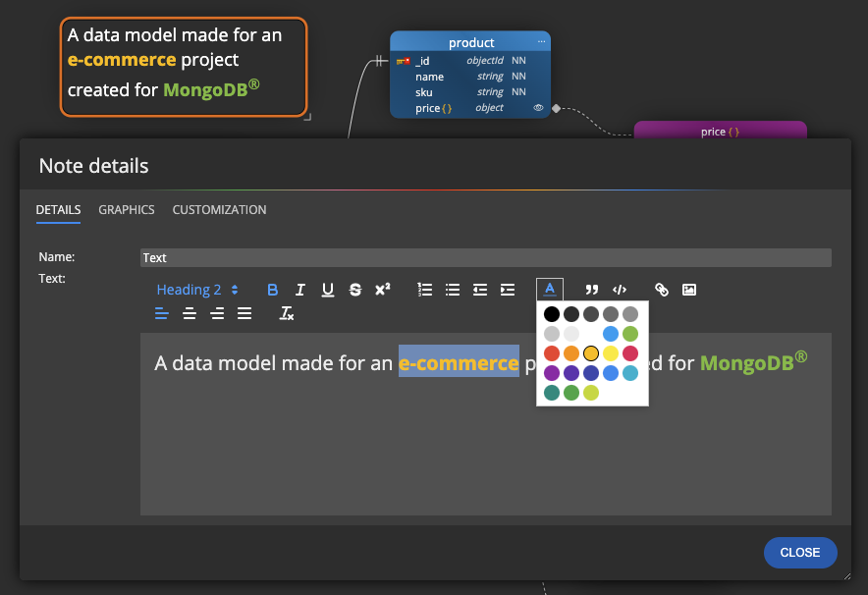This screenshot has width=868, height=595.
Task: Select center text alignment
Action: 189,313
